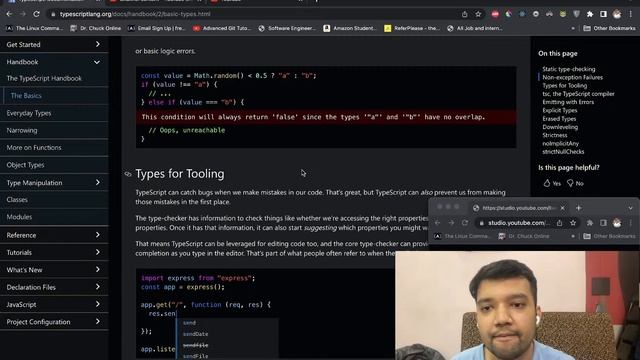Jump to Non-exception Failures section
The image size is (640, 360).
coord(572,77)
